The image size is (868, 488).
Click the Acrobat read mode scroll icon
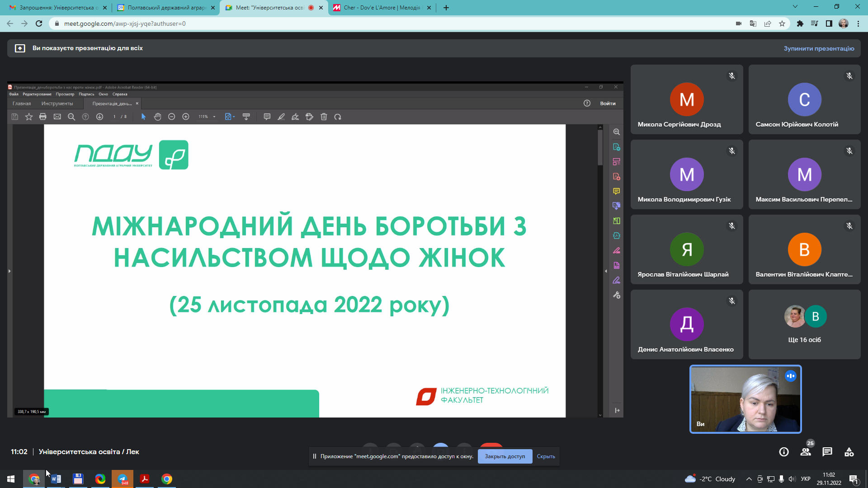[246, 117]
